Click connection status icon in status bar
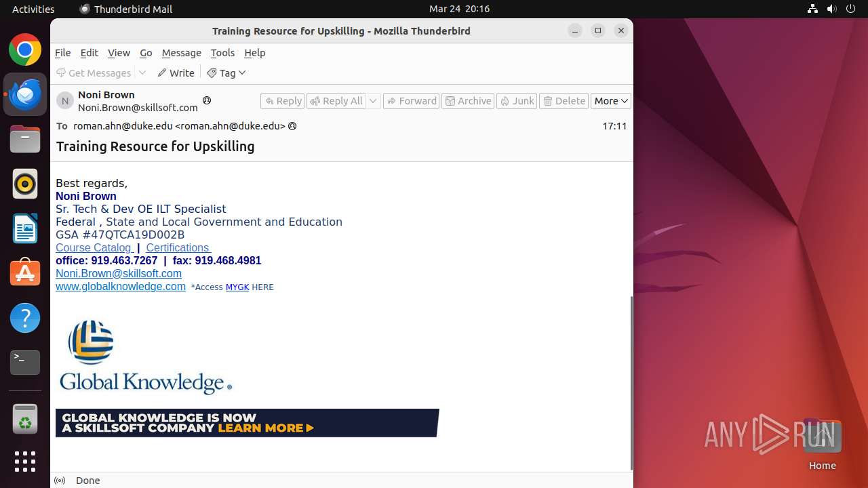 pyautogui.click(x=60, y=481)
